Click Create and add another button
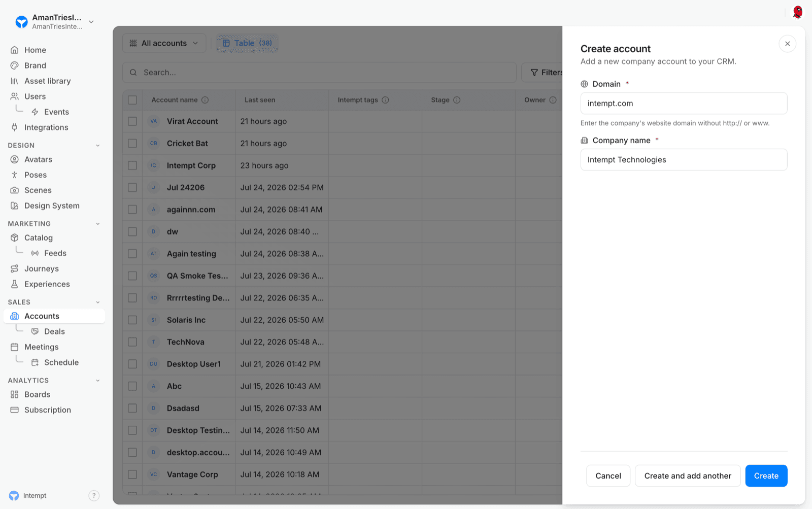Screen dimensions: 812x509 pos(688,476)
